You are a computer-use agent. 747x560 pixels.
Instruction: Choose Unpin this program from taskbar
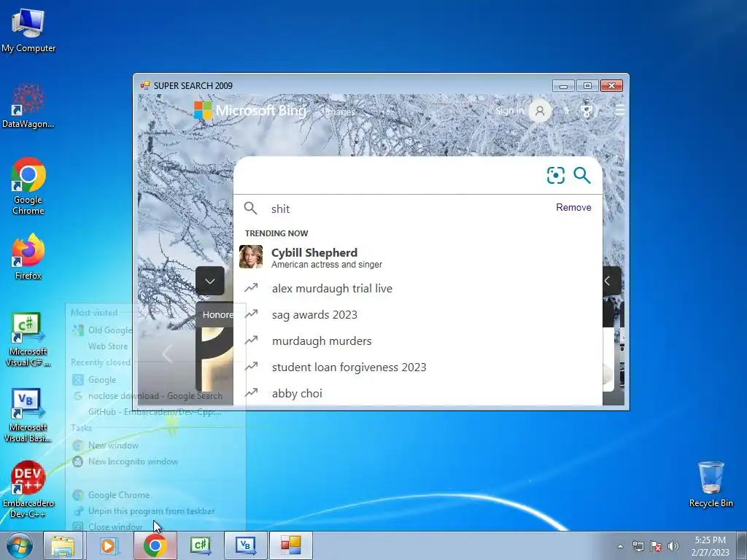(x=155, y=511)
